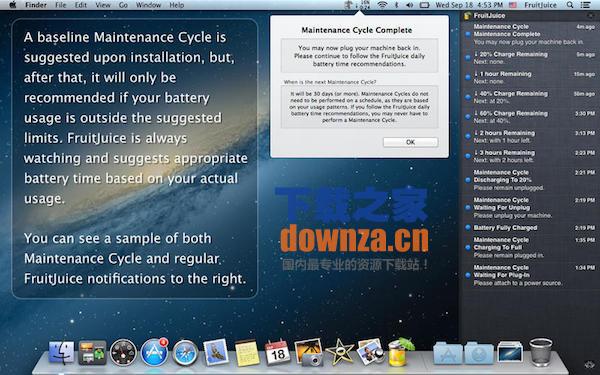Open Preview from the Dock

(x=370, y=352)
